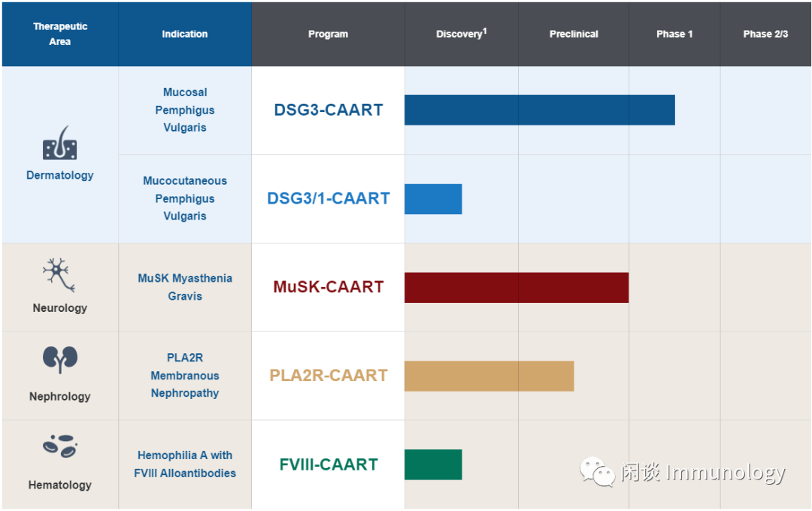This screenshot has width=812, height=511.
Task: Select the Phase 2/3 column header
Action: point(765,34)
